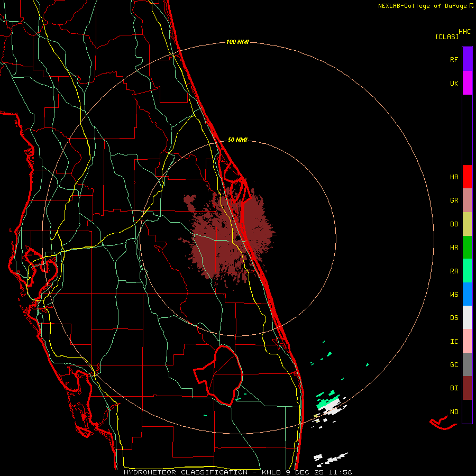Image resolution: width=476 pixels, height=476 pixels.
Task: Click the GR legend label
Action: pyautogui.click(x=454, y=200)
